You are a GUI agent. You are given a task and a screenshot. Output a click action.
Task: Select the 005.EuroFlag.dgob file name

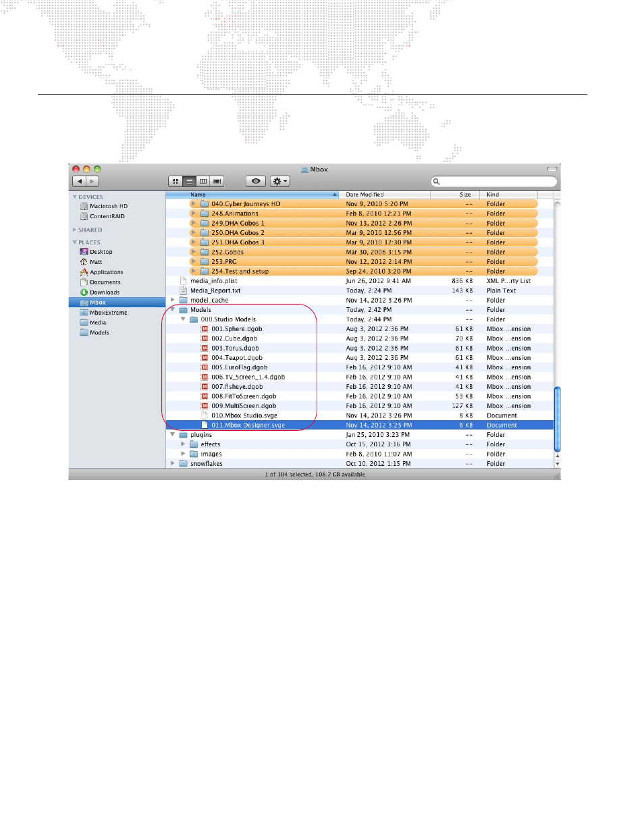[239, 368]
